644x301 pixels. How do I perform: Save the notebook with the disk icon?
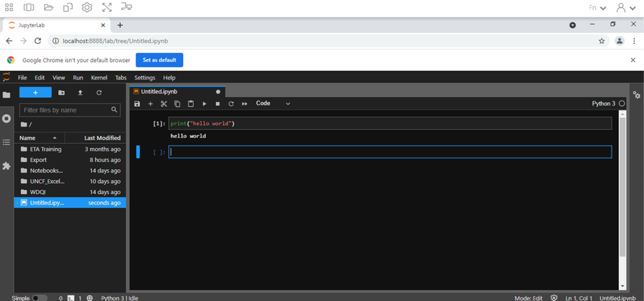[x=137, y=104]
